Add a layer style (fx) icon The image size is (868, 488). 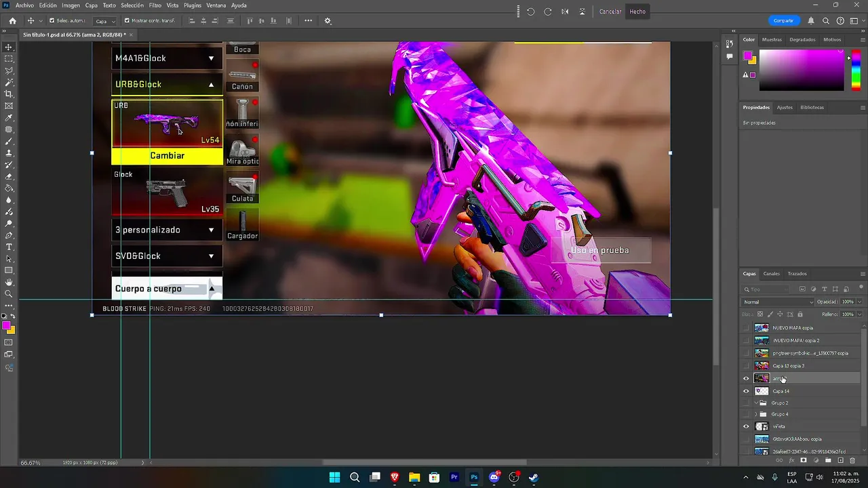click(791, 460)
